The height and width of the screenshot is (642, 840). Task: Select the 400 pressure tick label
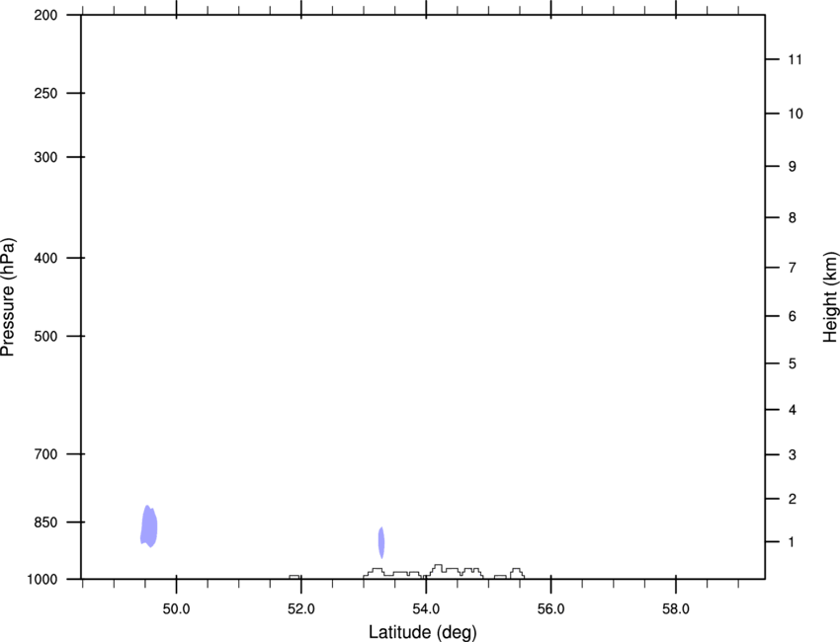click(x=45, y=258)
